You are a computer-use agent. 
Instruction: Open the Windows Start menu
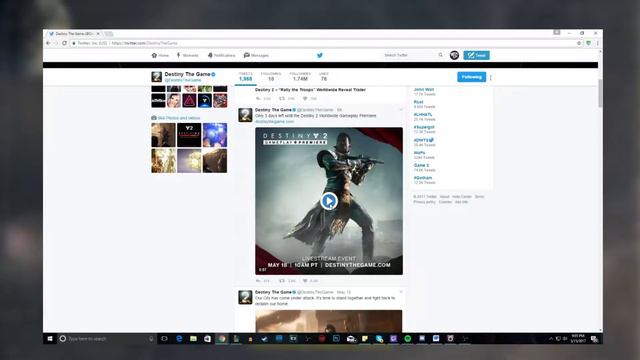(50, 338)
